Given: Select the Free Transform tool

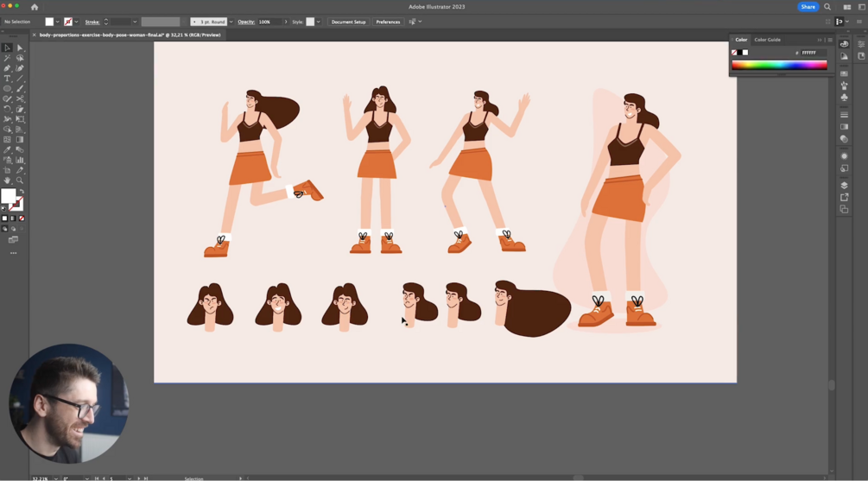Looking at the screenshot, I should (x=20, y=119).
